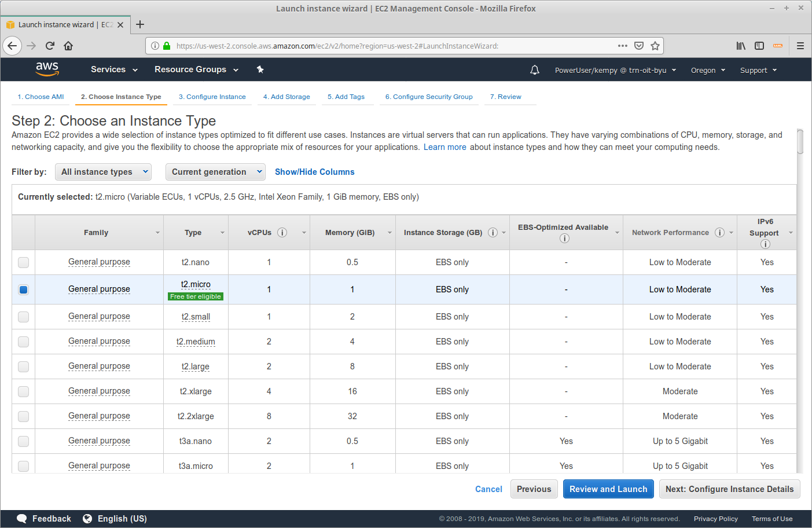This screenshot has height=528, width=812.
Task: Open the Current generation filter dropdown
Action: (215, 172)
